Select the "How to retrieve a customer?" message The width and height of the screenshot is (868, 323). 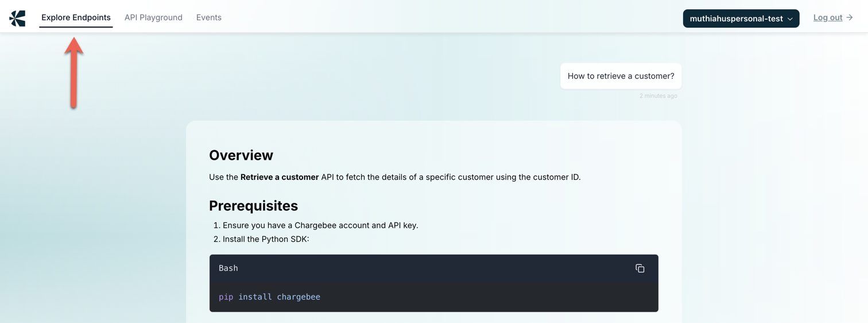click(x=621, y=76)
